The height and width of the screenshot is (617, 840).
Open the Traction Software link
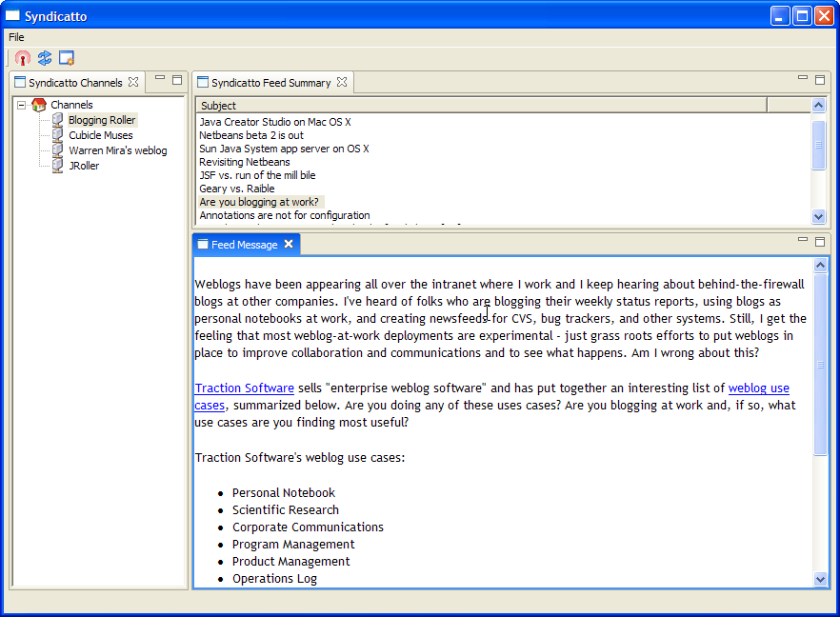[x=244, y=388]
